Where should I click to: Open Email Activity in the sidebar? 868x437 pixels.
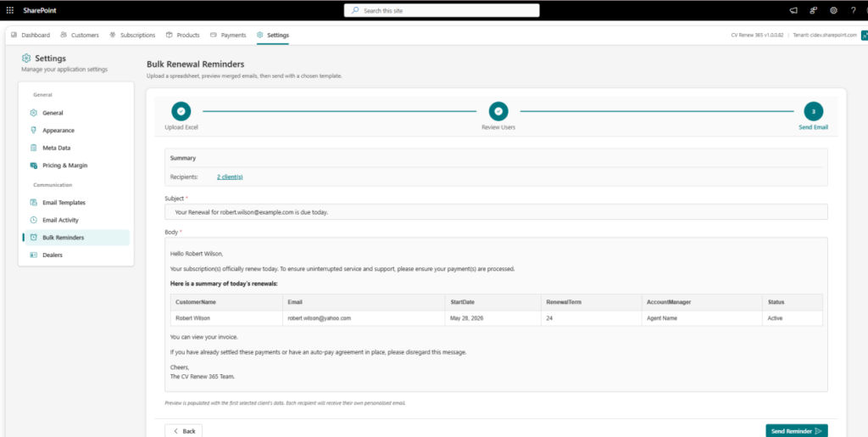[77, 220]
